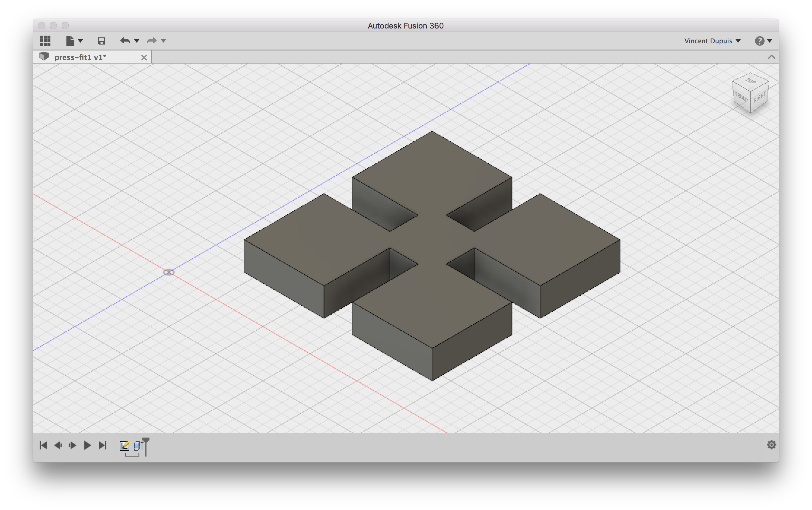This screenshot has width=812, height=510.
Task: Step forward one timeline feature
Action: pyautogui.click(x=72, y=445)
